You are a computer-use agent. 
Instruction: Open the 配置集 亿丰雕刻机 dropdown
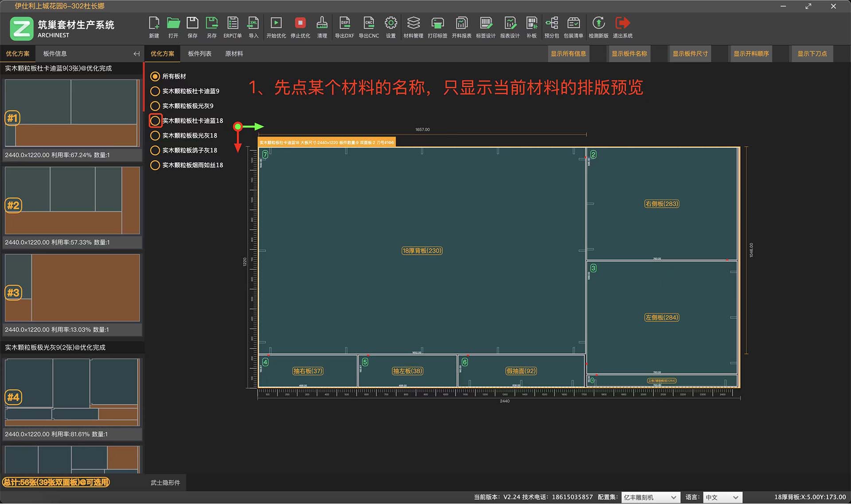(650, 497)
